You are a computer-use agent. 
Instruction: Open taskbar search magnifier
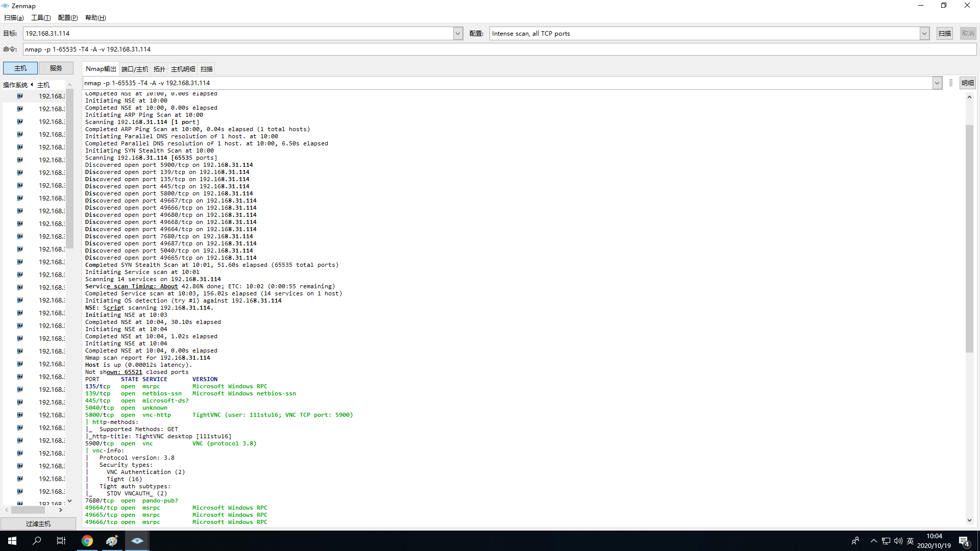click(x=37, y=541)
